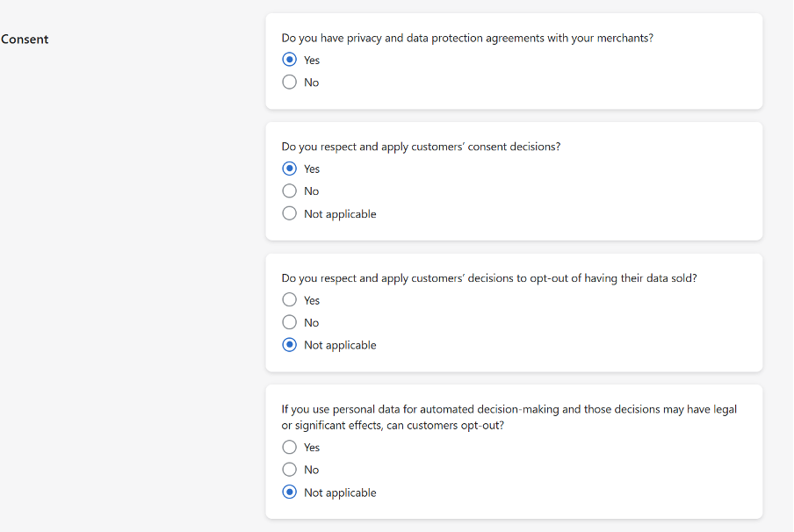Answer No to automated decision-making opt-out question
Image resolution: width=794 pixels, height=532 pixels.
point(290,470)
